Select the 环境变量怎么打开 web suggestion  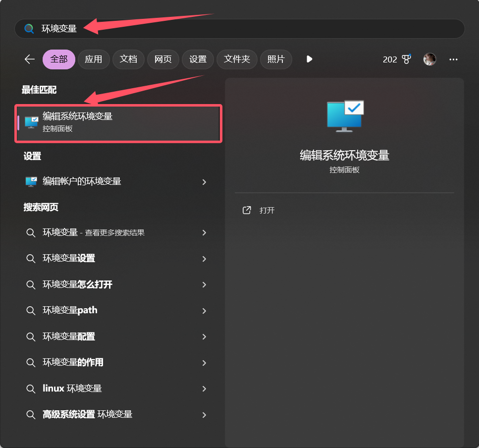point(116,285)
